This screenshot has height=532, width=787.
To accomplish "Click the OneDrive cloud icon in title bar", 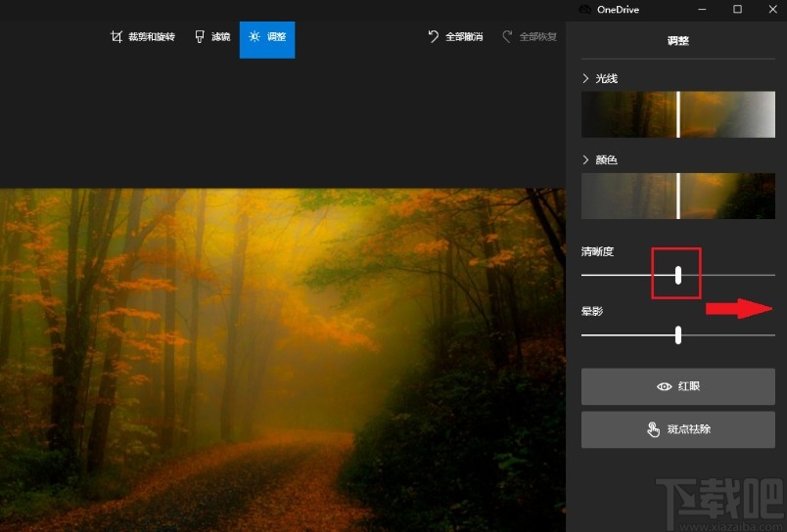I will coord(585,10).
